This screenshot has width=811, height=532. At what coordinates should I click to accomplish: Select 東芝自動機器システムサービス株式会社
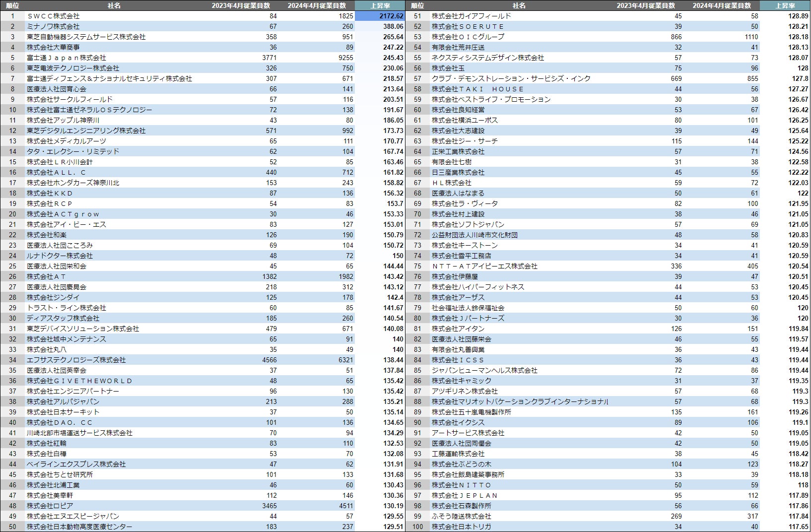point(86,37)
